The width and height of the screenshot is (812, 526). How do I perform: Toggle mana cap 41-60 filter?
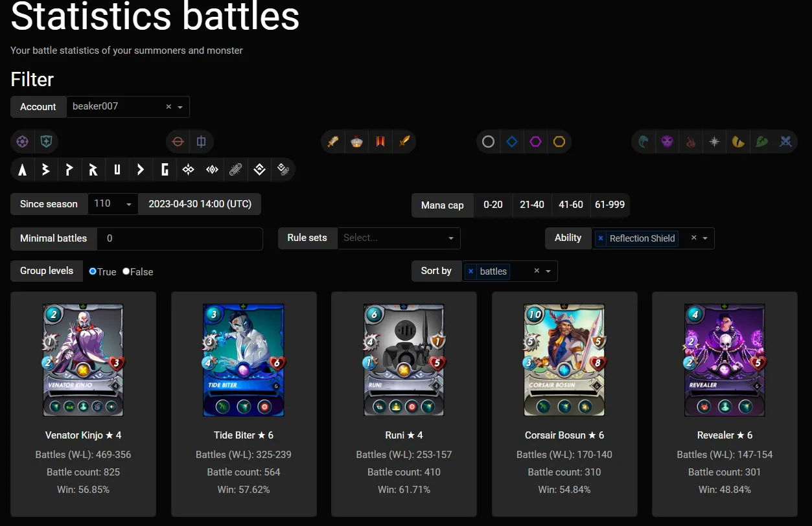click(x=571, y=205)
